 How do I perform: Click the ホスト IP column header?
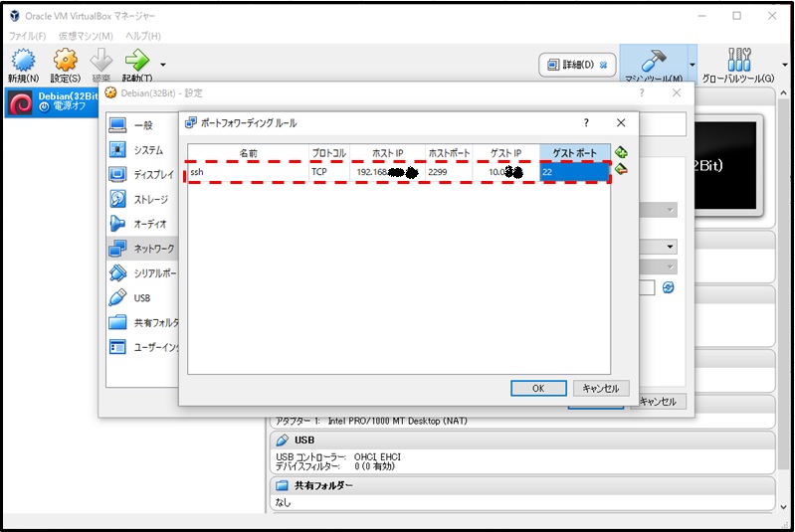click(x=387, y=153)
